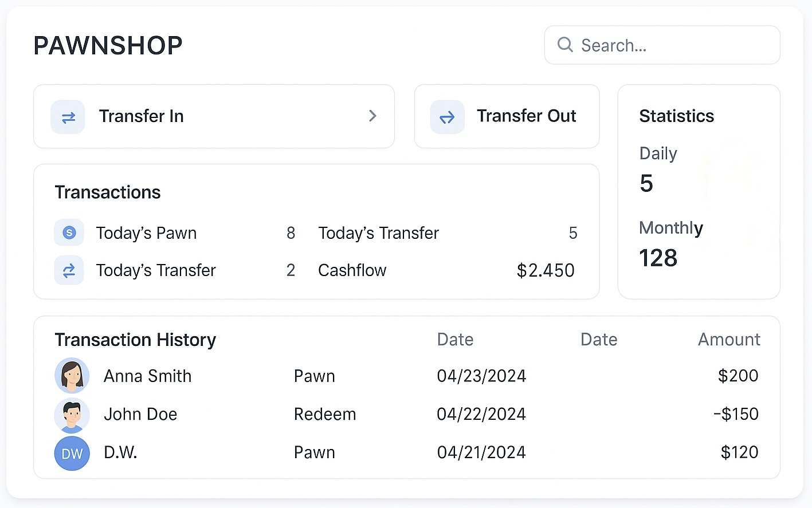View the Daily statistic value
Viewport: 812px width, 508px height.
(646, 184)
